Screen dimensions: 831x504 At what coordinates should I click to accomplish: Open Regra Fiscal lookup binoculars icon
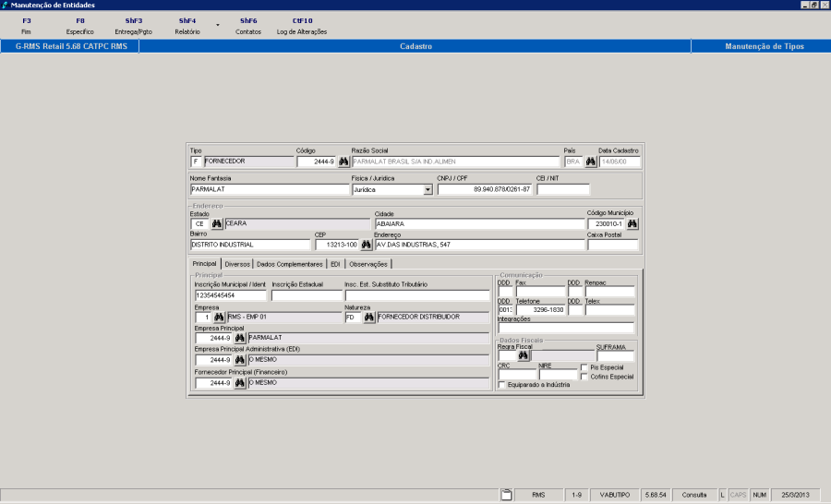tap(524, 355)
